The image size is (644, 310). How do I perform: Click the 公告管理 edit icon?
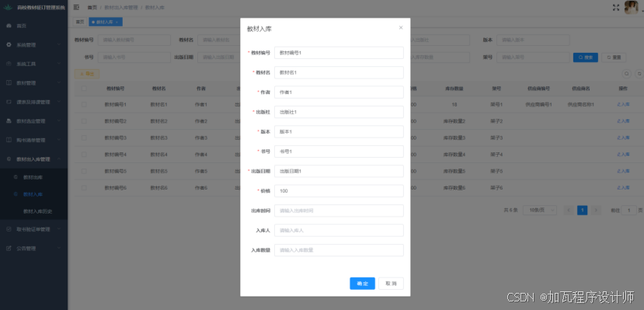(x=9, y=248)
